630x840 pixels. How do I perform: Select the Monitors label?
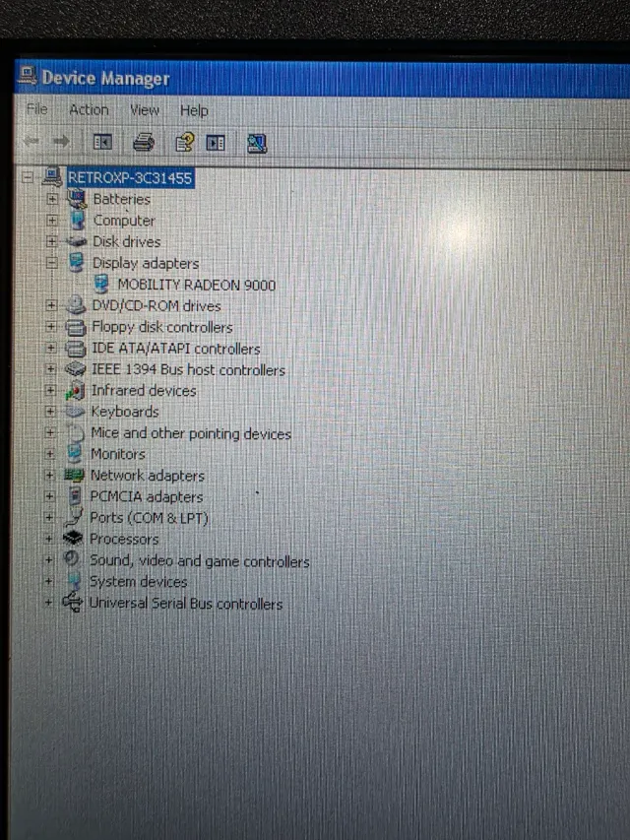tap(118, 454)
